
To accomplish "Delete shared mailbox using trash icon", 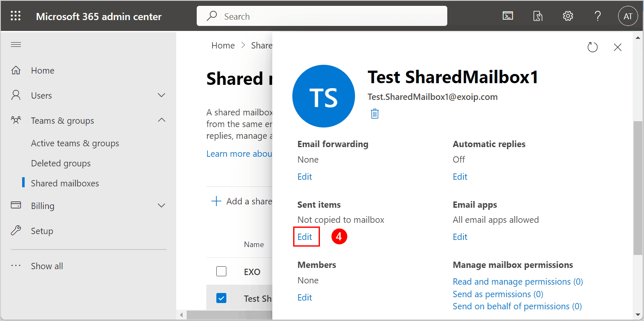I will 375,114.
